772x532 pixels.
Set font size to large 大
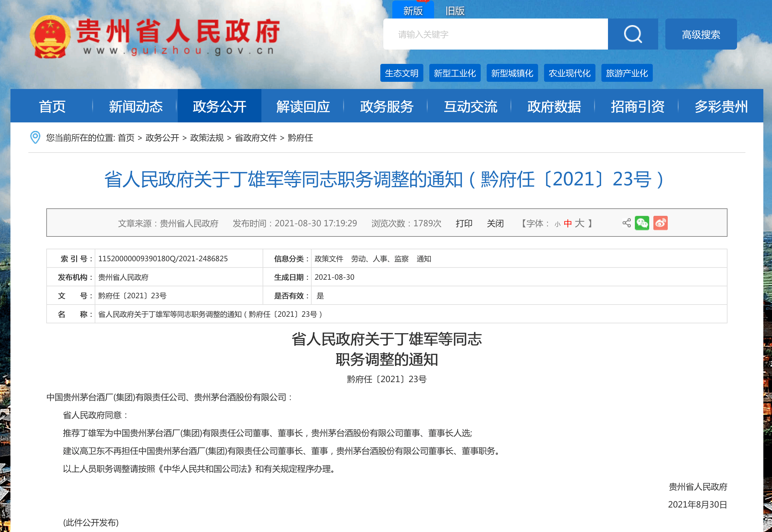pos(580,223)
